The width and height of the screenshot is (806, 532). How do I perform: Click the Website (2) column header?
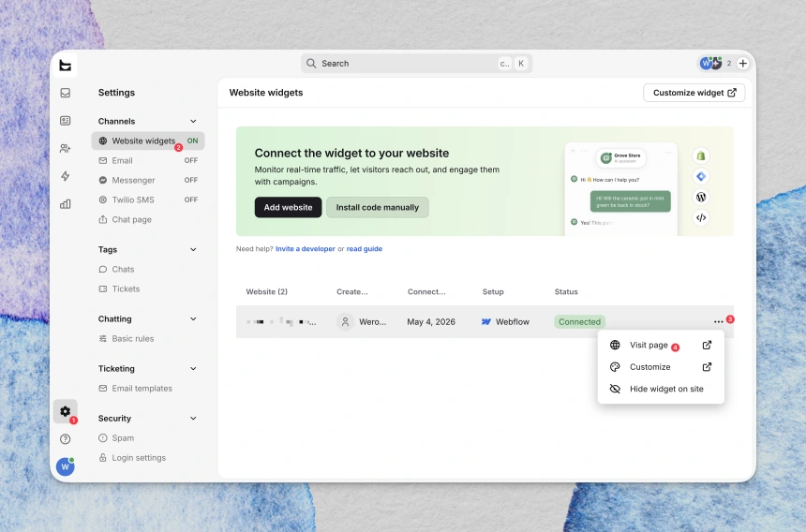point(267,291)
